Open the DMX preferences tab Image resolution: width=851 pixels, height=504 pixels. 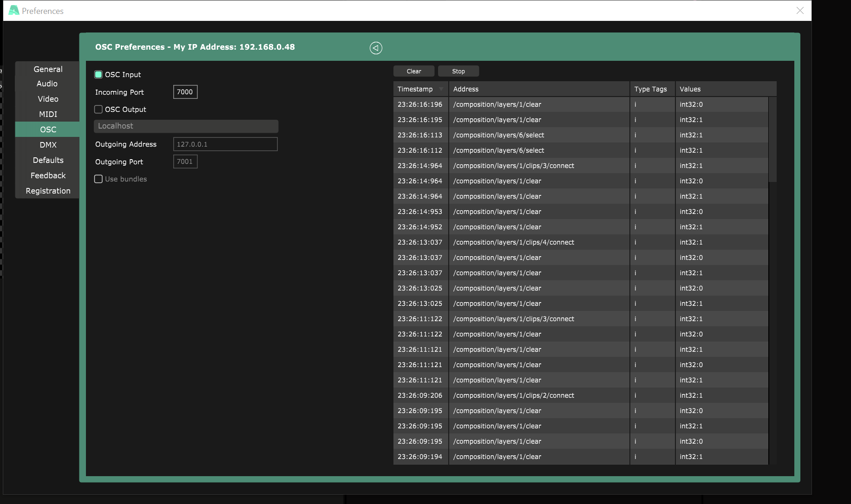tap(48, 145)
